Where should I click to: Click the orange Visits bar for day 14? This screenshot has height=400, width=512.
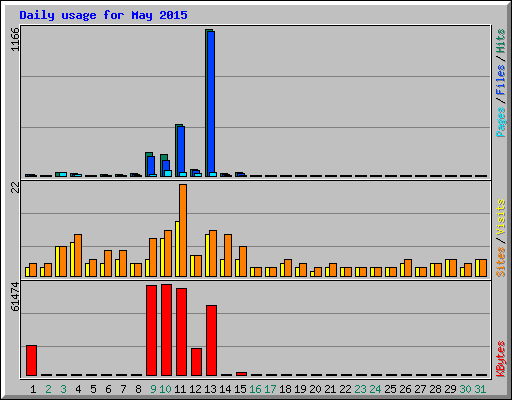pos(228,255)
